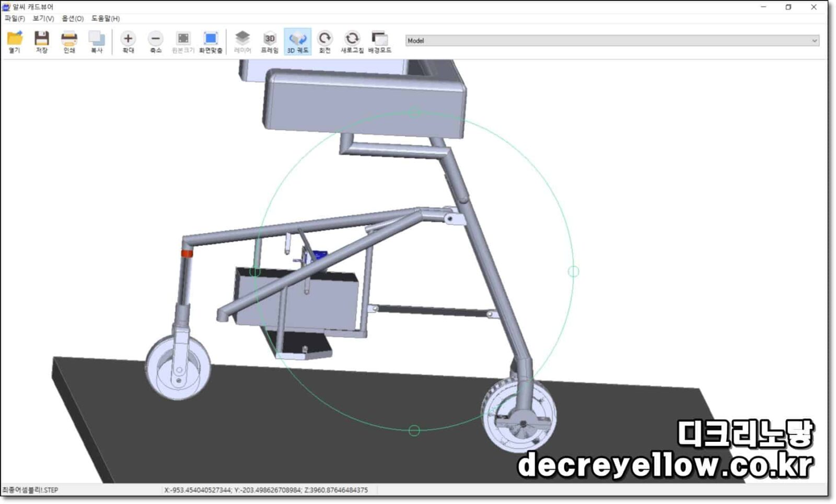Zoom out with the 축소 minus icon
This screenshot has height=504, width=836.
click(156, 39)
